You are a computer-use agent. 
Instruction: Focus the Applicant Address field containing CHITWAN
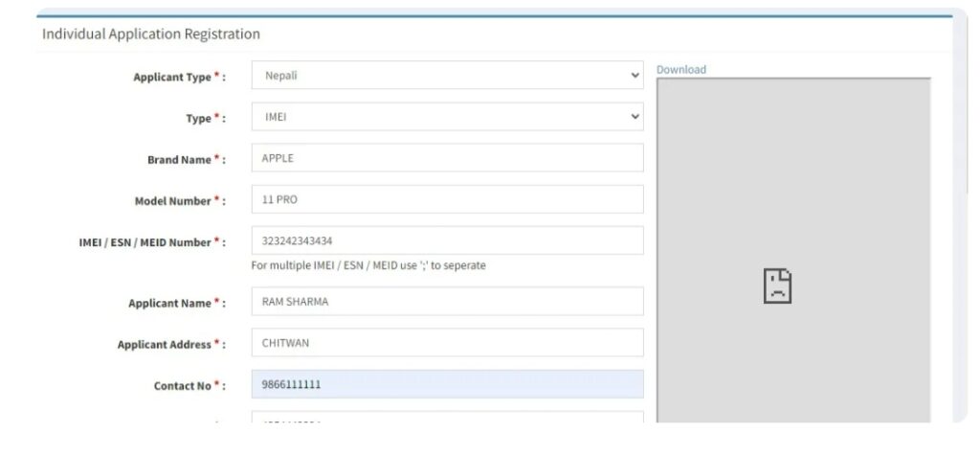click(447, 343)
